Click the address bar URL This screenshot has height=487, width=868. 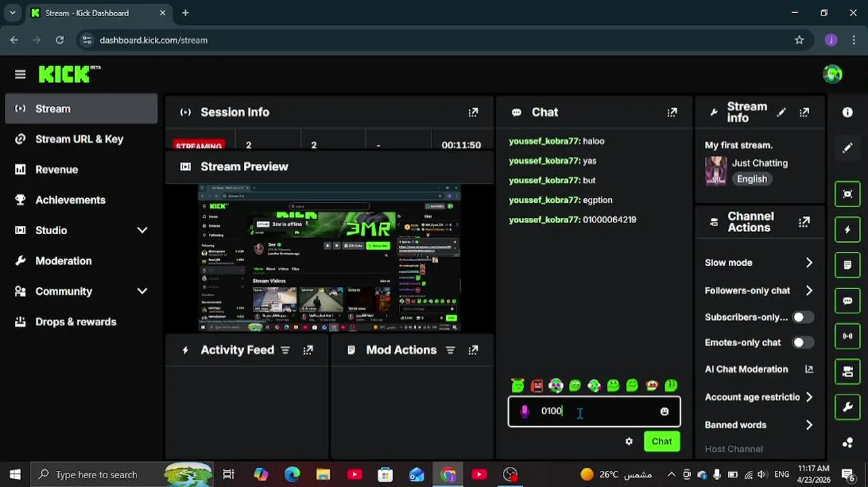click(x=153, y=40)
